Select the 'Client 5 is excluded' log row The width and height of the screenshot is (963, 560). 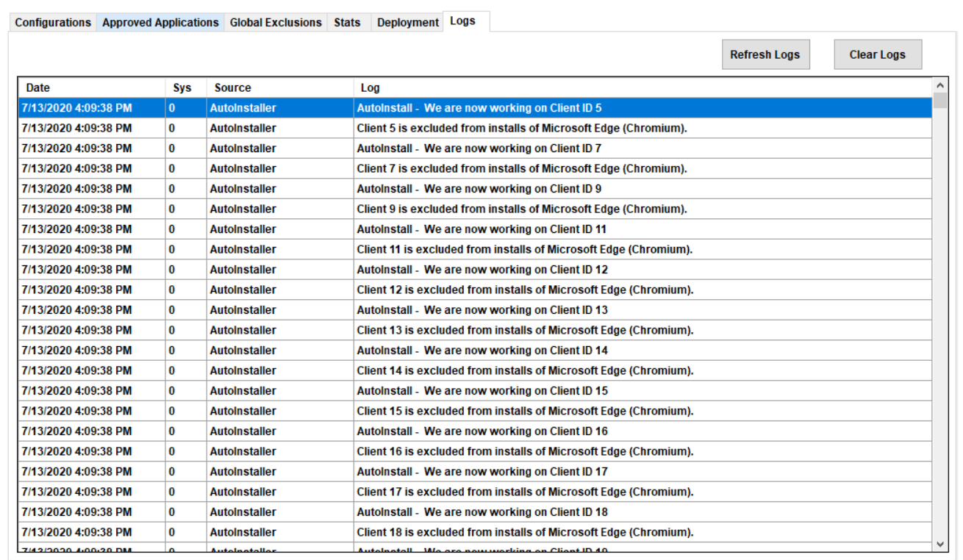pos(521,128)
